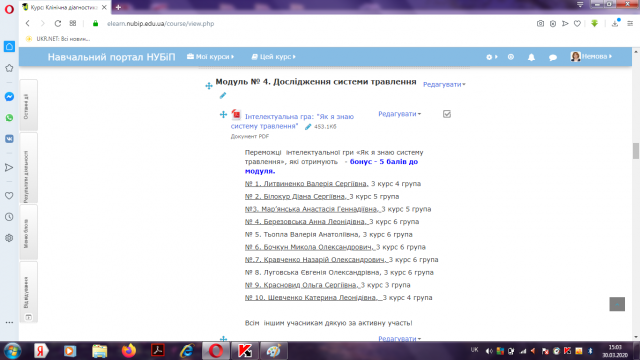Open Messenger in the Opera sidebar
Screen dimensions: 640x360
point(9,97)
